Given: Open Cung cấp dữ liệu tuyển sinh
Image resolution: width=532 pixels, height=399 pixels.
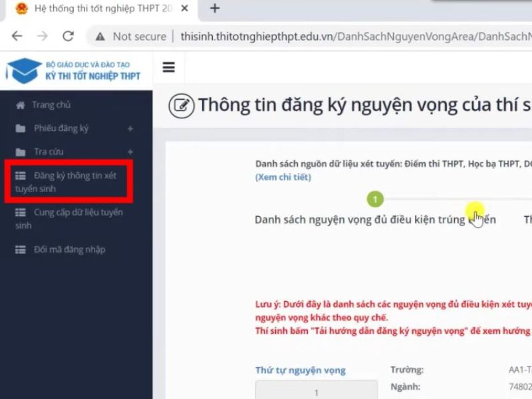Looking at the screenshot, I should 69,219.
